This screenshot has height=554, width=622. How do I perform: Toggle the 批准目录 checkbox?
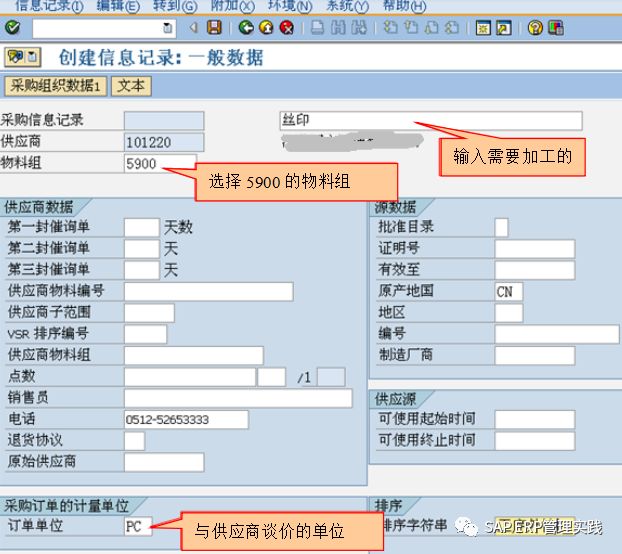(x=502, y=227)
